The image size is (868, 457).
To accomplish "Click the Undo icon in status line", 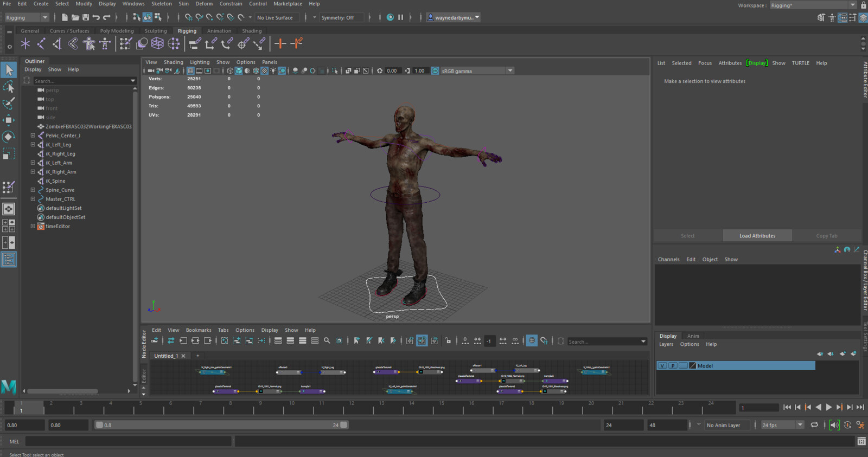I will pos(96,17).
